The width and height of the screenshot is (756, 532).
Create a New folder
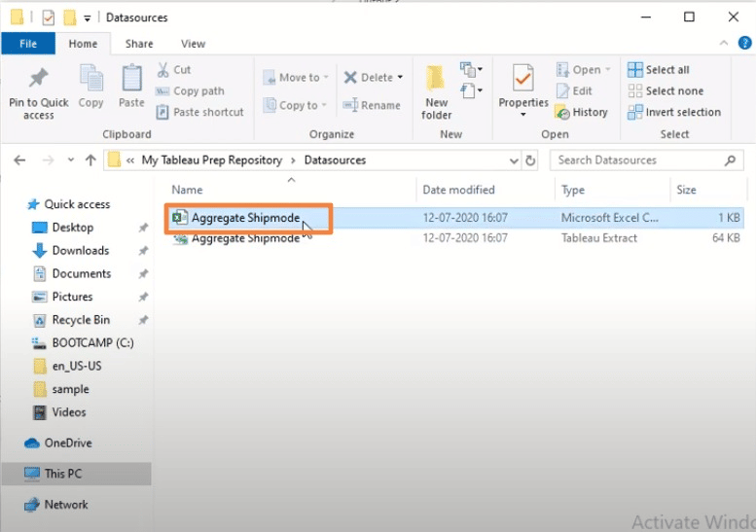pyautogui.click(x=436, y=92)
